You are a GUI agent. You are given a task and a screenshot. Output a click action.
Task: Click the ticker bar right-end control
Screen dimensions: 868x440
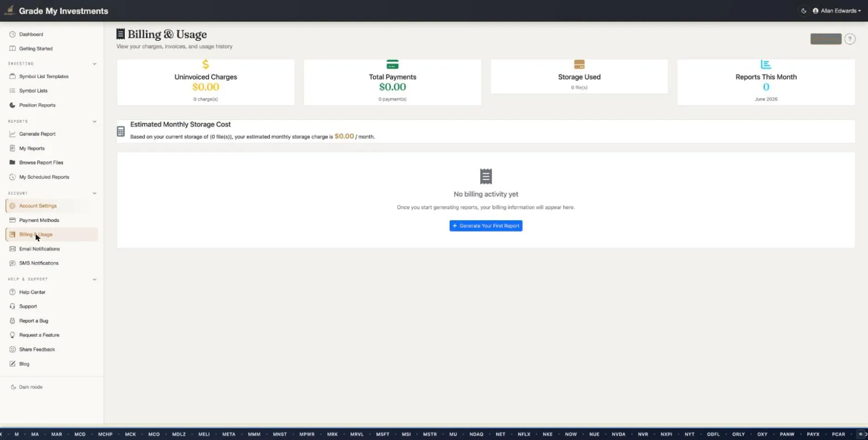[861, 434]
